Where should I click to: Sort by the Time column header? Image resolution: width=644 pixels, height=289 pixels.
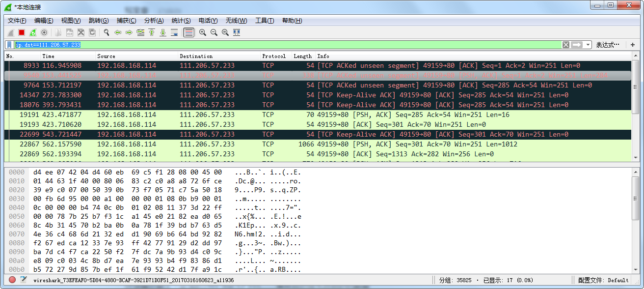[68, 56]
